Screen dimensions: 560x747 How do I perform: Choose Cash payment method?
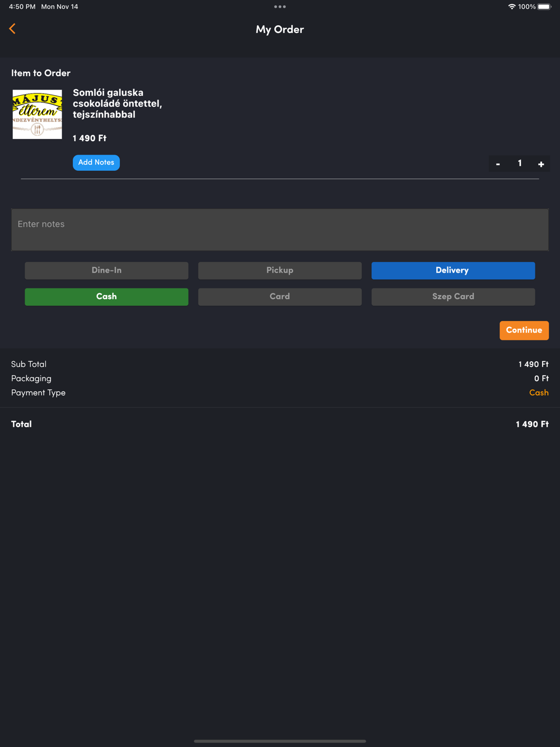106,297
